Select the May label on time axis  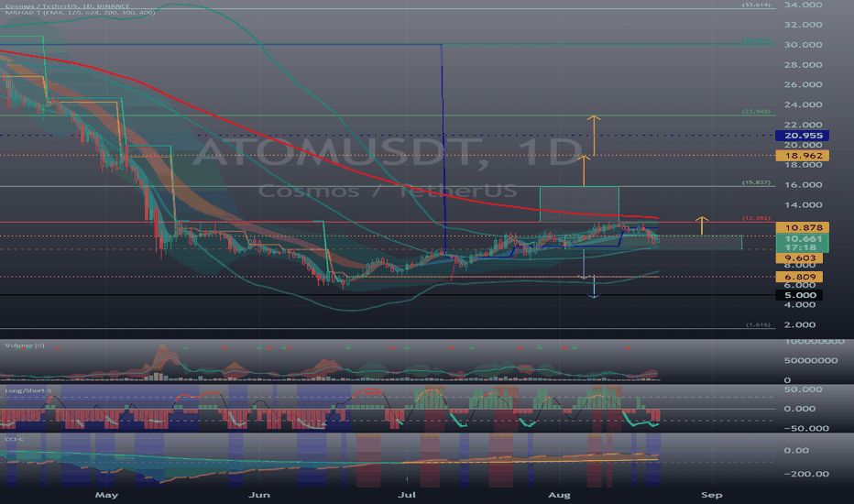[106, 495]
